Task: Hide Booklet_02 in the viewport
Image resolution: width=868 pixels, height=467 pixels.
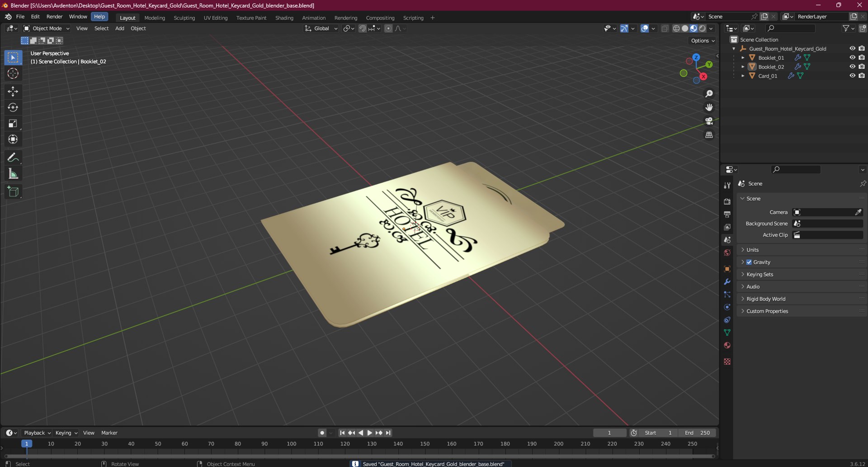Action: pyautogui.click(x=852, y=67)
